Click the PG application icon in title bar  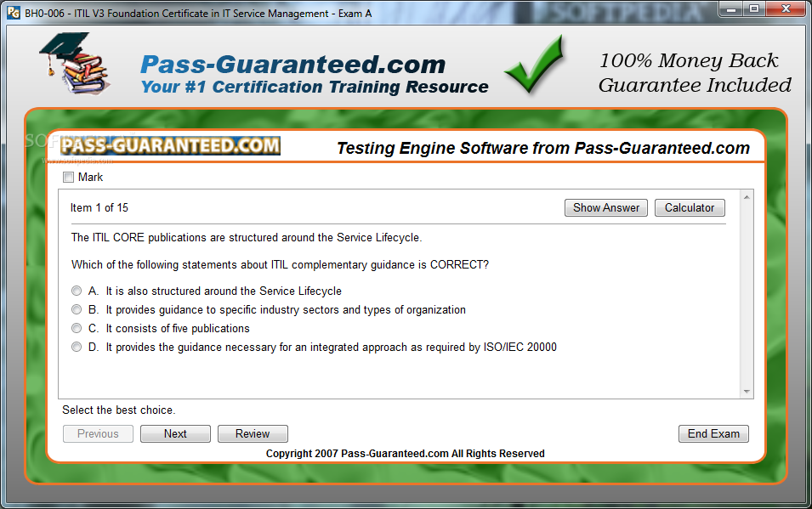pyautogui.click(x=14, y=13)
